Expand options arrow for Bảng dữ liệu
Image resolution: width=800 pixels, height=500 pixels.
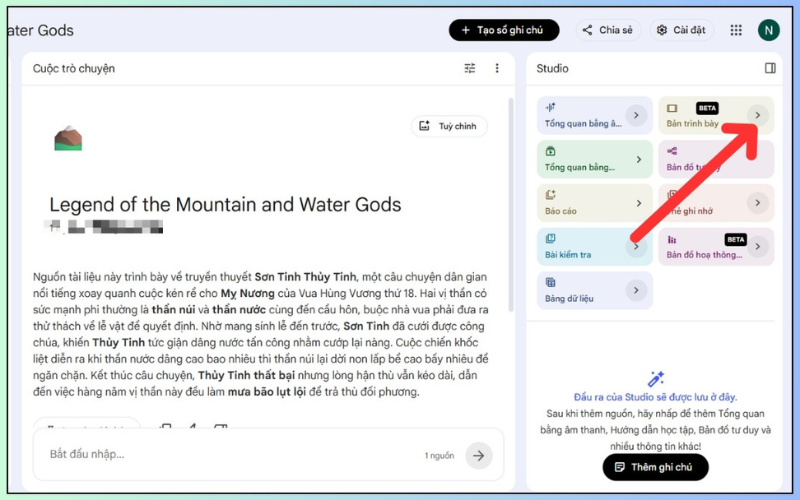636,290
